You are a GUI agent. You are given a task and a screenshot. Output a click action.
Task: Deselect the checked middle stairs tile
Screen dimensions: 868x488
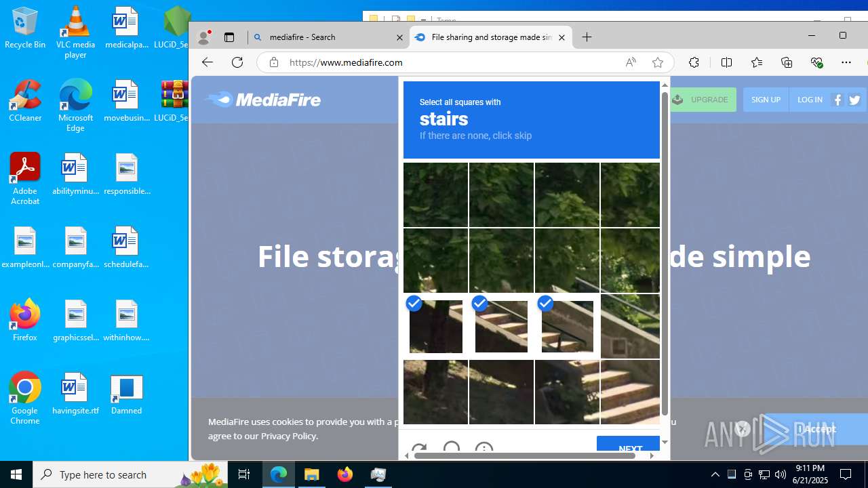(x=501, y=326)
